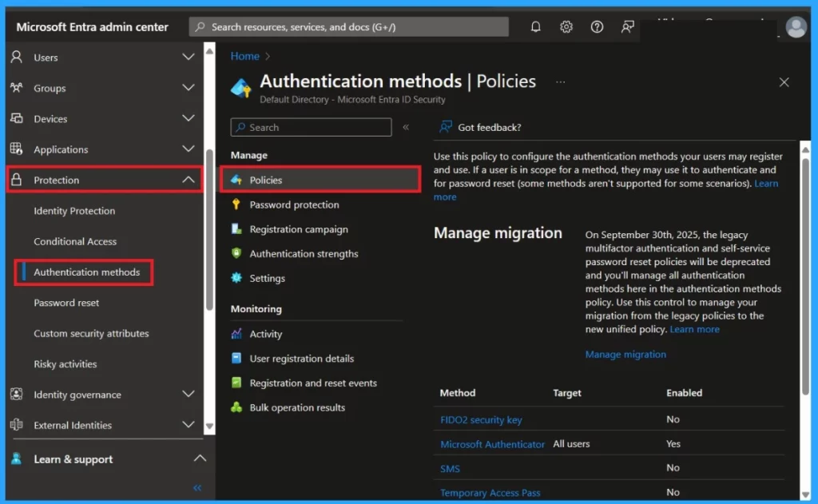Open Authentication strengths menu item
Viewport: 818px width, 504px height.
[x=304, y=254]
